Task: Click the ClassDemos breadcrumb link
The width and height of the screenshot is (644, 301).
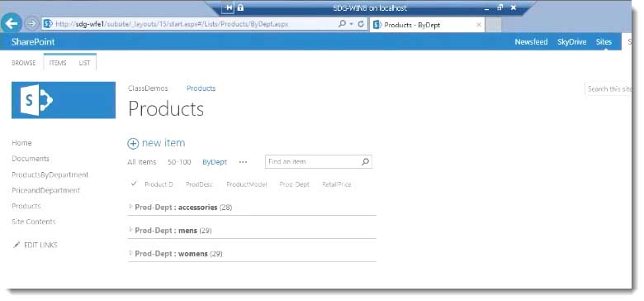Action: (148, 88)
